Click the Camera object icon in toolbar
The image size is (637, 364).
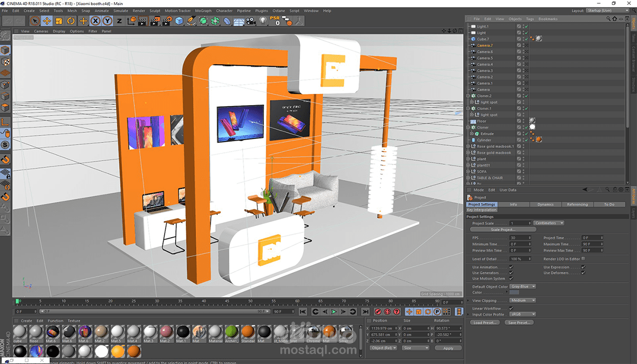pos(251,21)
